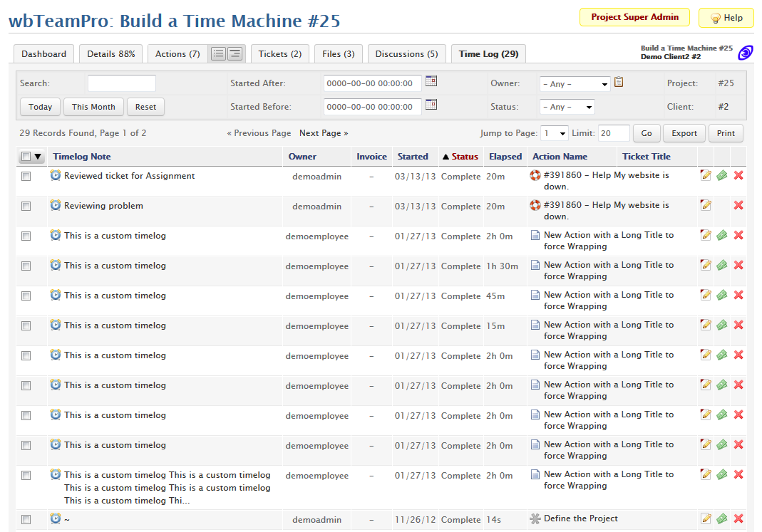Open the Discussions (5) tab
This screenshot has width=762, height=532.
[x=406, y=53]
